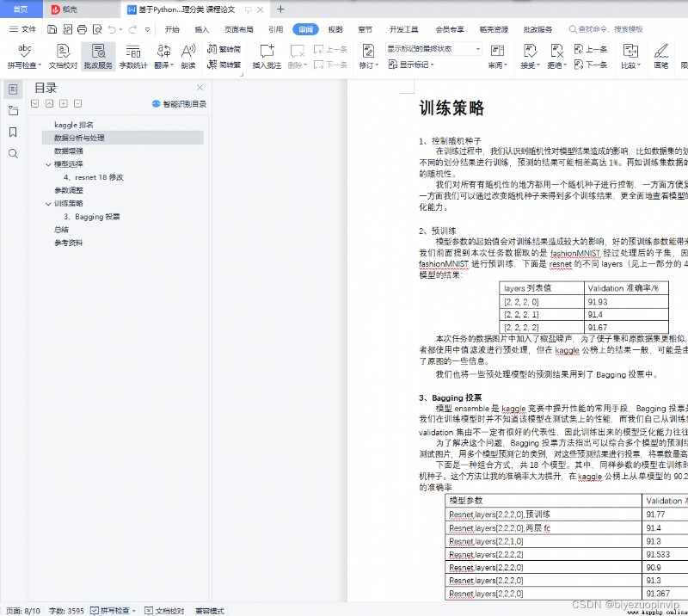Collapse the 模型选择 outline node
This screenshot has height=616, width=688.
pyautogui.click(x=48, y=164)
